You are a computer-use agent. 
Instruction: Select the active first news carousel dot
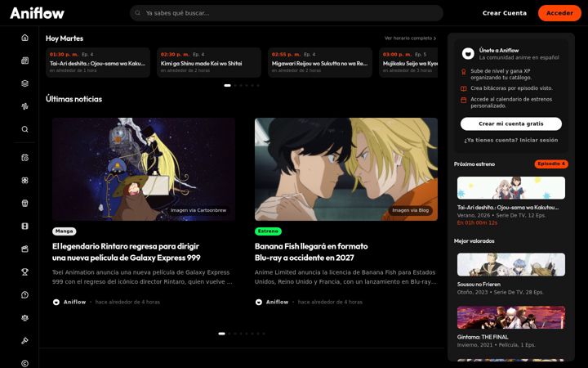coord(221,334)
